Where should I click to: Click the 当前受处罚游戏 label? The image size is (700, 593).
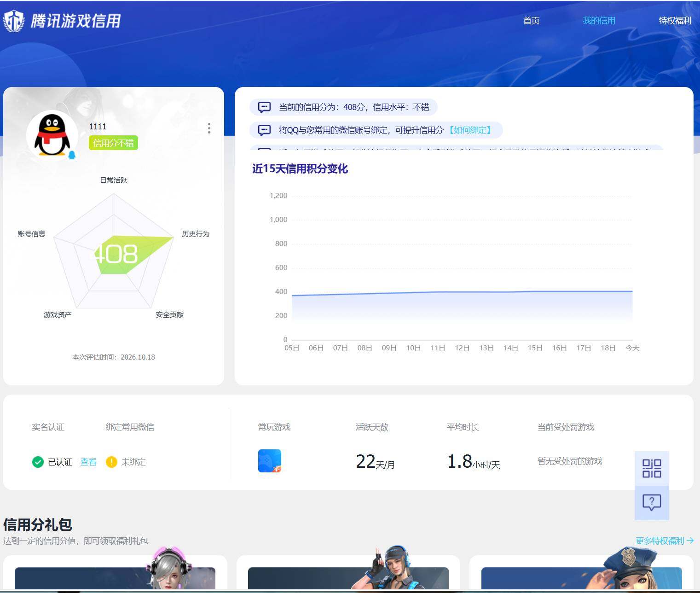click(x=566, y=427)
